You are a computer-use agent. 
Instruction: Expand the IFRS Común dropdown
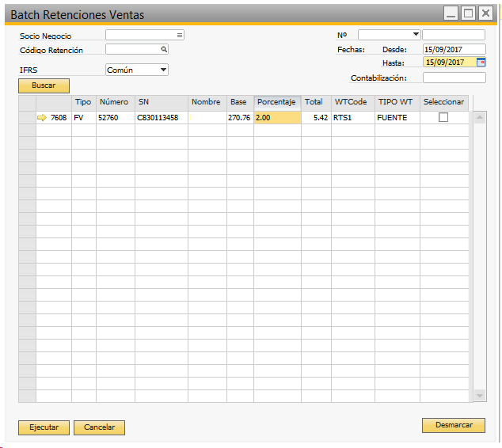coord(163,70)
